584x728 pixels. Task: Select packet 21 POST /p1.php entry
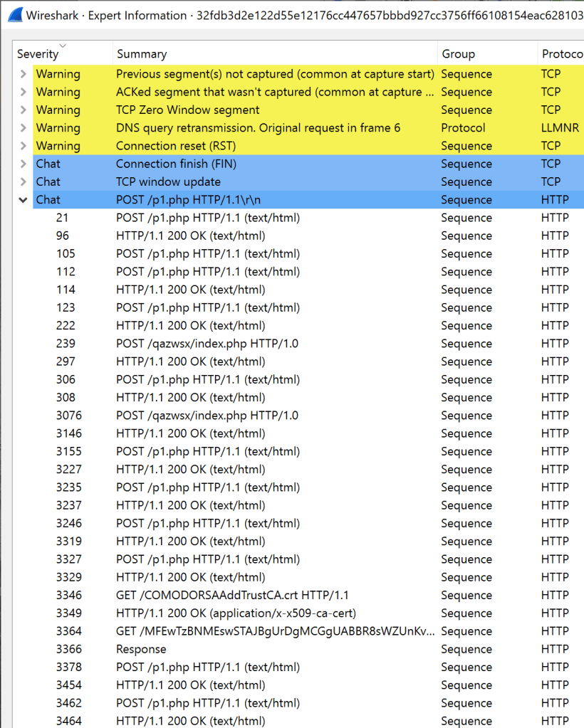(207, 218)
